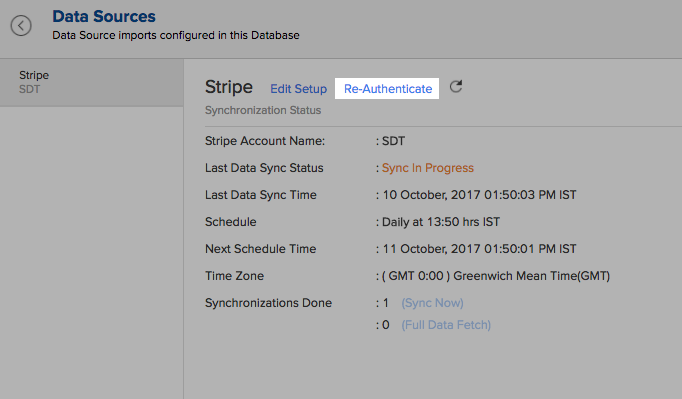Viewport: 682px width, 399px height.
Task: Click the Schedule label
Action: (x=231, y=222)
